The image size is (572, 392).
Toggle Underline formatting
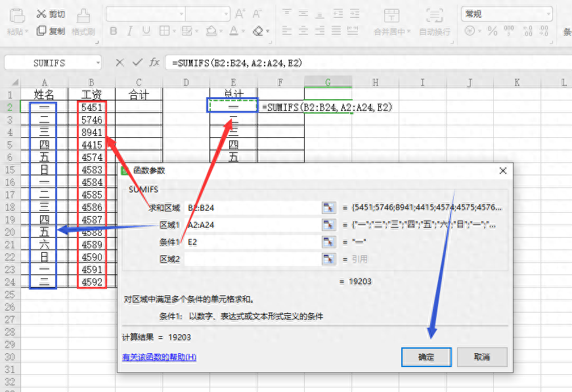coord(146,31)
